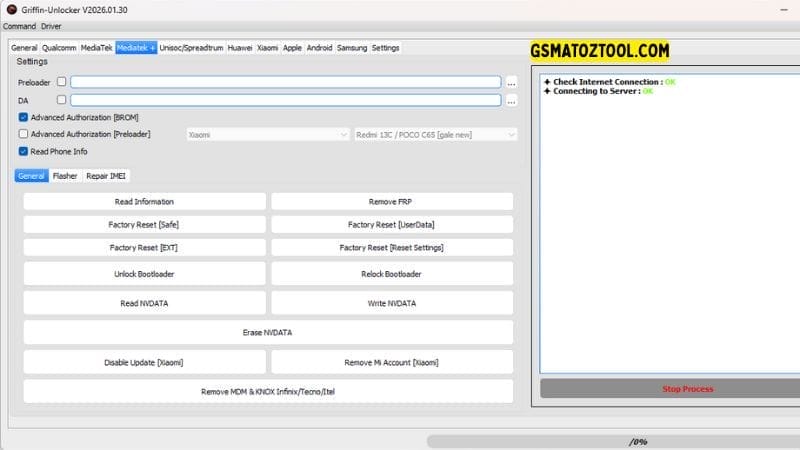Open the Xiaomi brand dropdown
The width and height of the screenshot is (800, 450).
[267, 134]
